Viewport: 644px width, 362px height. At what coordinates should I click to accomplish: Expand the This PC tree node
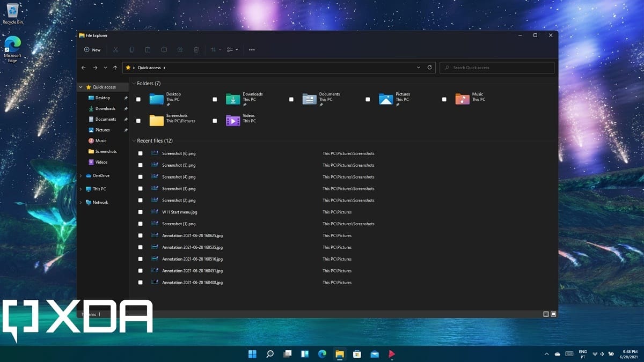[x=81, y=189]
